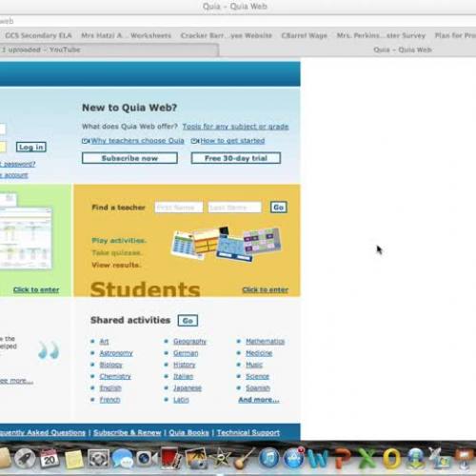
Task: Open the Geography link
Action: (189, 342)
